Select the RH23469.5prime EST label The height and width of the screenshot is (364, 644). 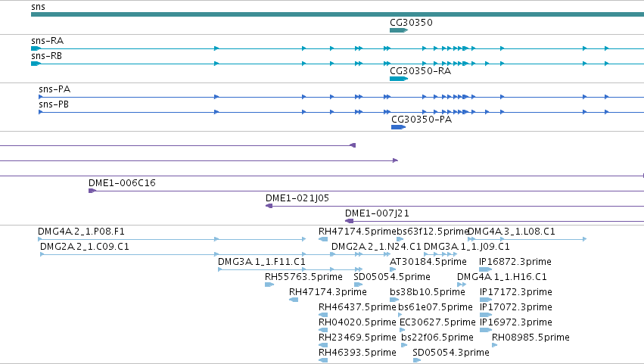(357, 338)
